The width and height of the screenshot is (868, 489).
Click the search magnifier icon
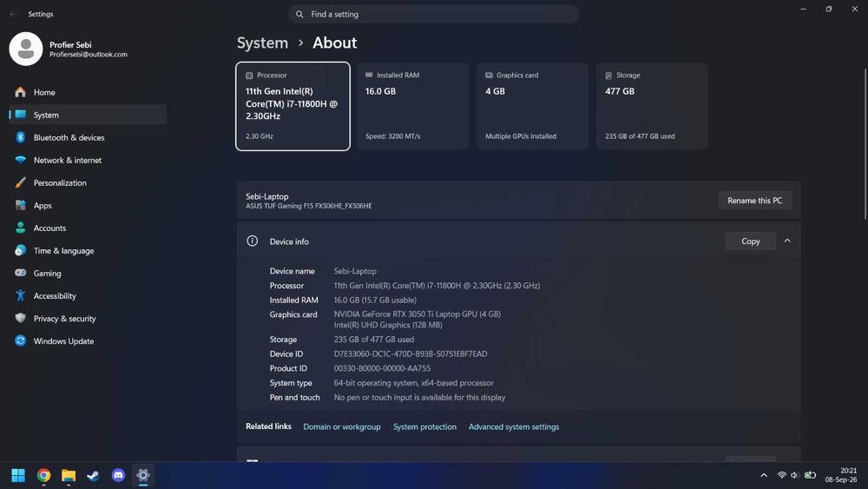point(299,14)
